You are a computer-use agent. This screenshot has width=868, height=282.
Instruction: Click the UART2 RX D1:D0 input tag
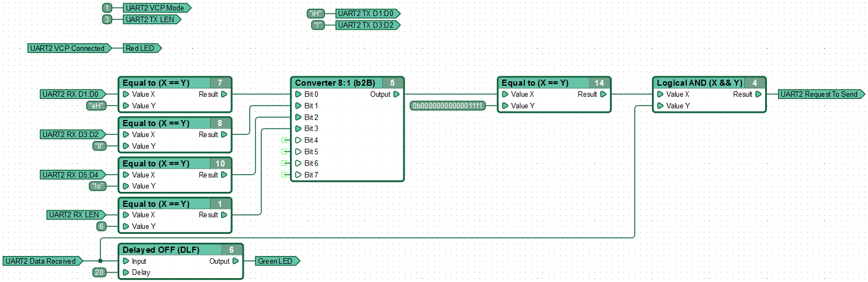pos(73,94)
